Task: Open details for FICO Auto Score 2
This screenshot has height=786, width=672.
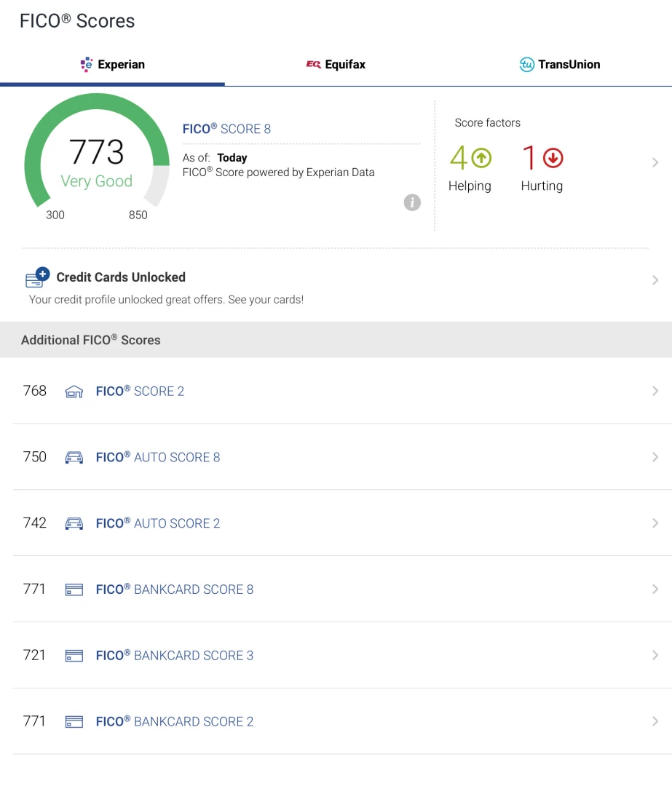Action: pyautogui.click(x=654, y=523)
